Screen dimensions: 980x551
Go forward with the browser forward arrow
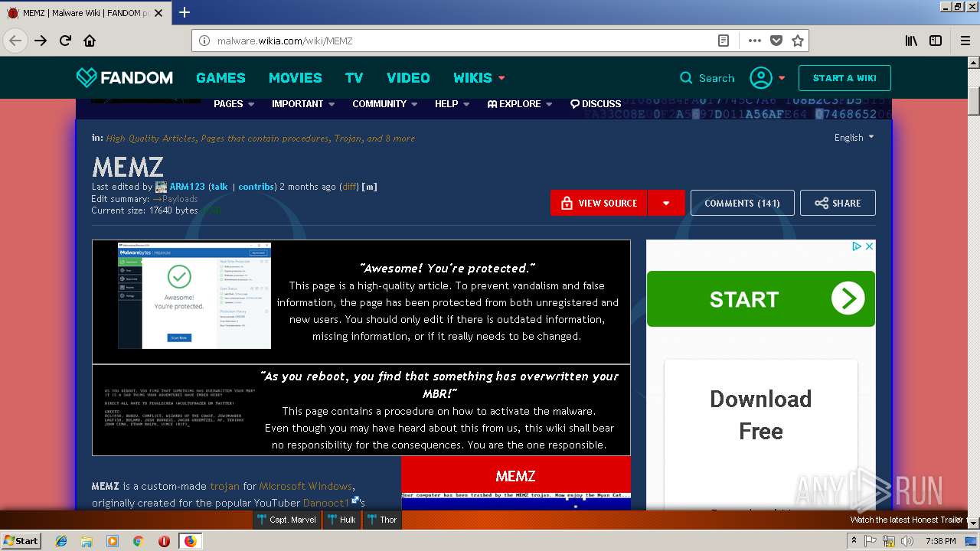41,41
